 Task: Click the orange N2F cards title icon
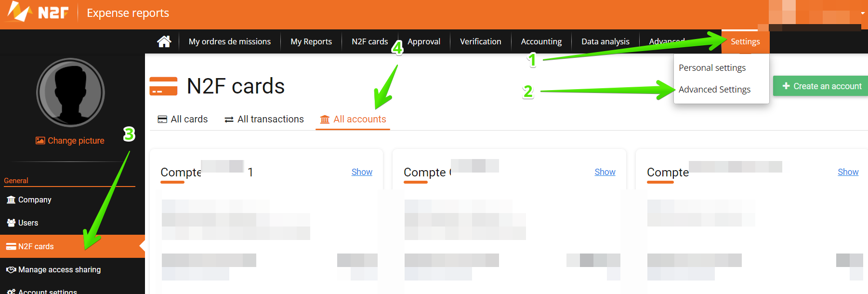click(163, 86)
